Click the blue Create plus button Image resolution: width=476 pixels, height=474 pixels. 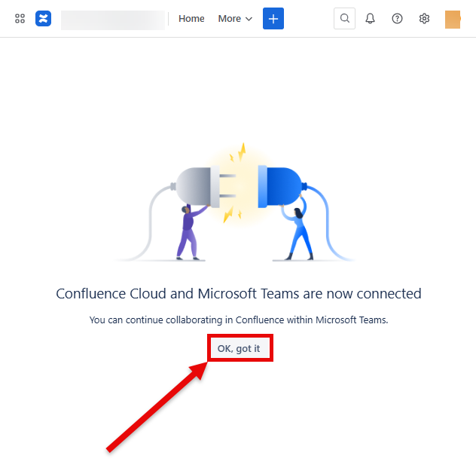point(273,19)
